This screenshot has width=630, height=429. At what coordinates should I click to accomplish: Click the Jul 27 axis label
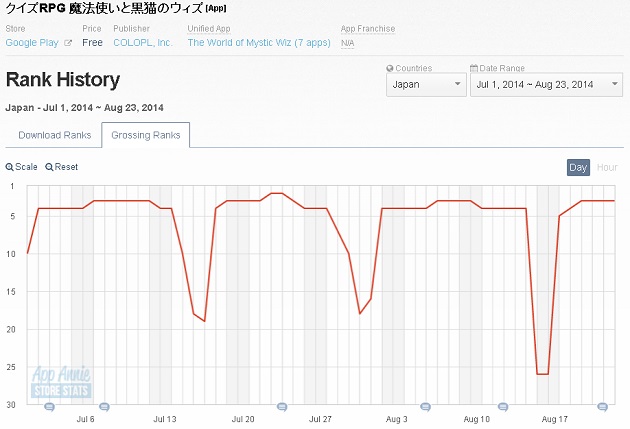(x=320, y=419)
